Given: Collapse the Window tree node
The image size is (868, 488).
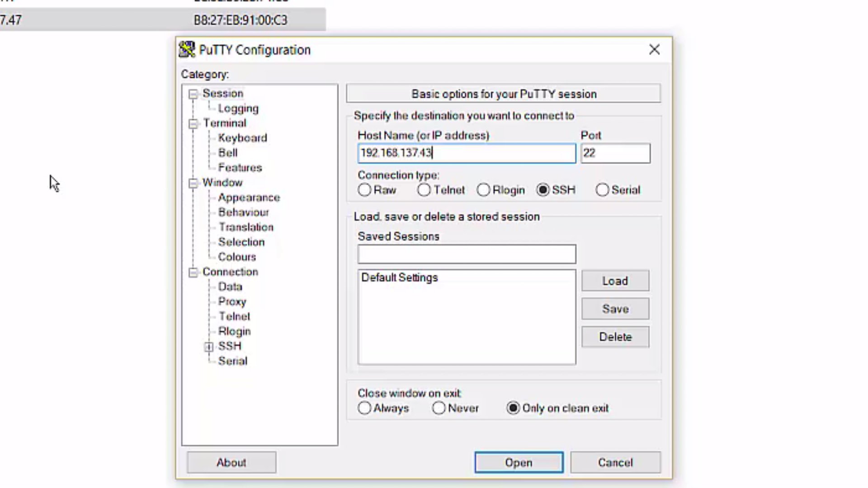Looking at the screenshot, I should [193, 183].
